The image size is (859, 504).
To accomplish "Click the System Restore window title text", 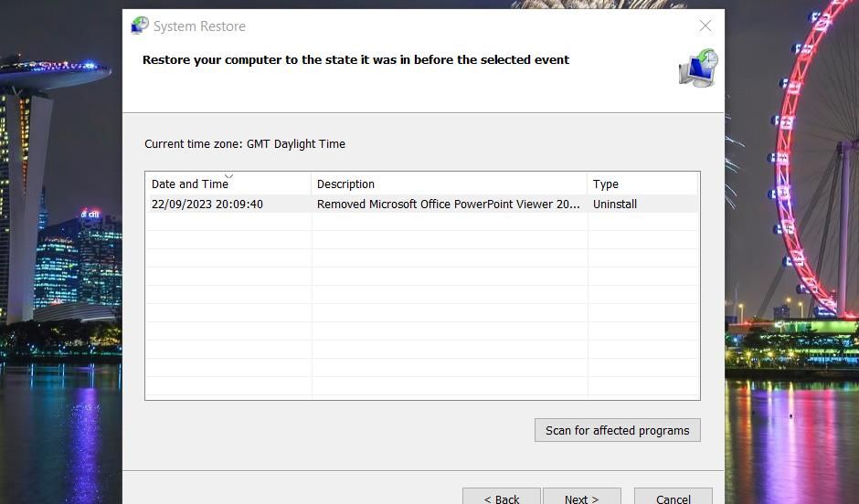I will [x=199, y=26].
